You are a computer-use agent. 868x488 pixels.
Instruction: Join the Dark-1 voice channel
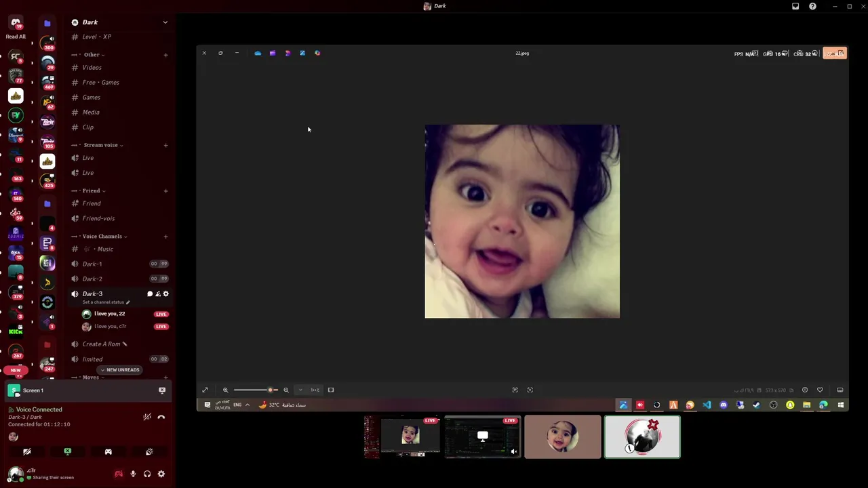click(120, 264)
